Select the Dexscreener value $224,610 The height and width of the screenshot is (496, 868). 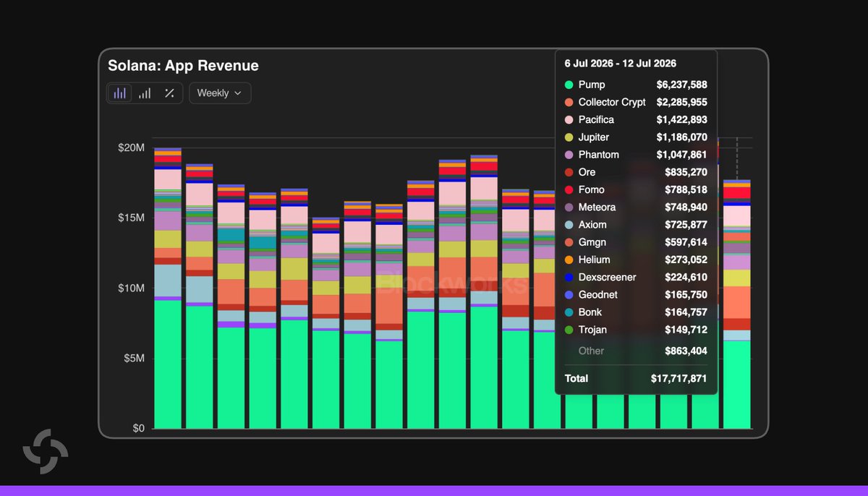click(686, 278)
